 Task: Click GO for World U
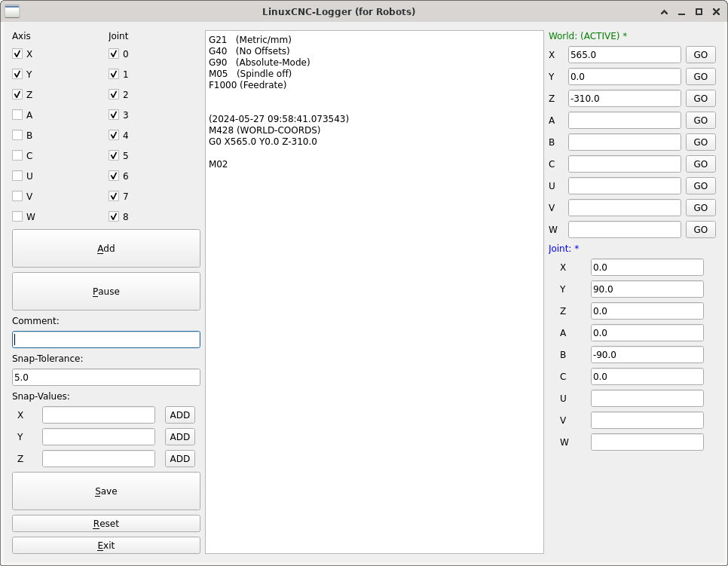[701, 185]
